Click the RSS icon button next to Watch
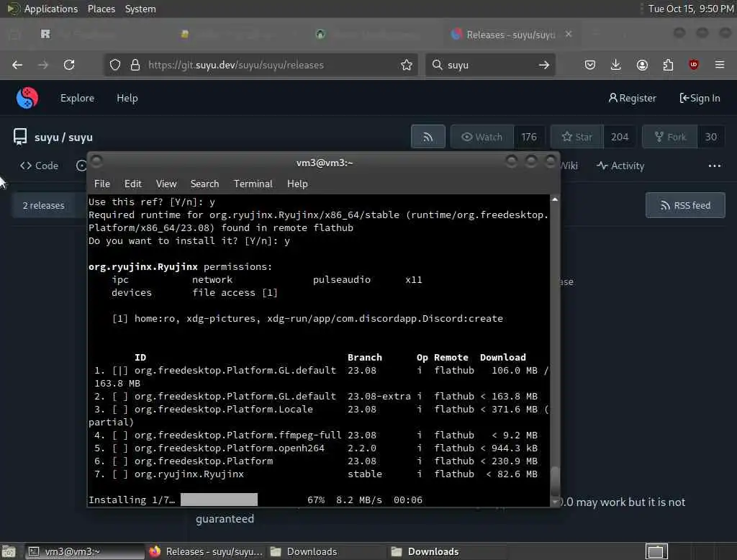 tap(428, 137)
